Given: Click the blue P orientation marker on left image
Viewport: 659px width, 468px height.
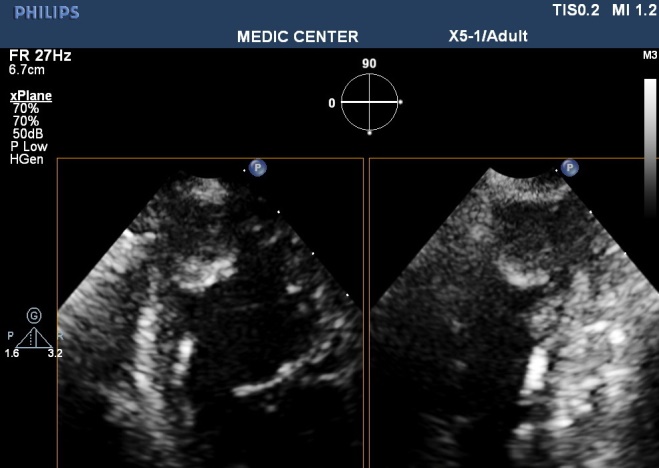Looking at the screenshot, I should click(257, 169).
